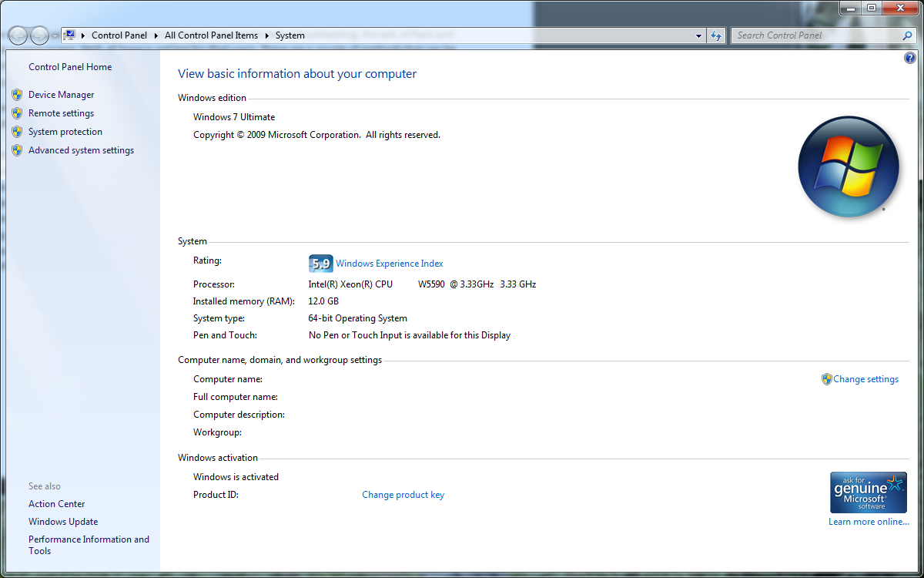The image size is (924, 578).
Task: Click the View basic information heading
Action: coord(297,74)
